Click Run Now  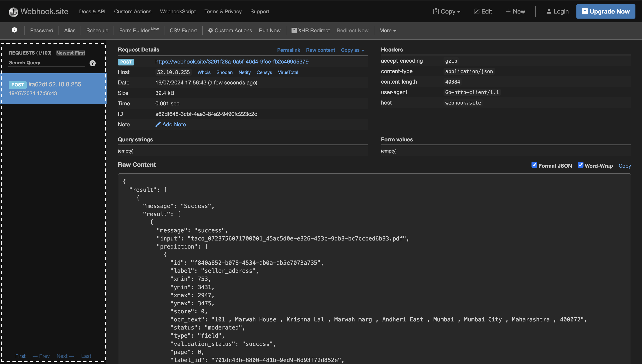[270, 31]
